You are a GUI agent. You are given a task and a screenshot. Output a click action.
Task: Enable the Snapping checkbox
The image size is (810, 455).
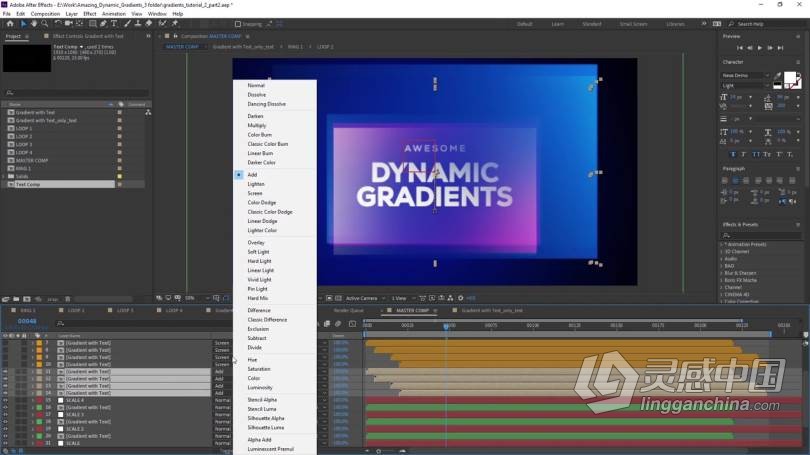(x=238, y=24)
